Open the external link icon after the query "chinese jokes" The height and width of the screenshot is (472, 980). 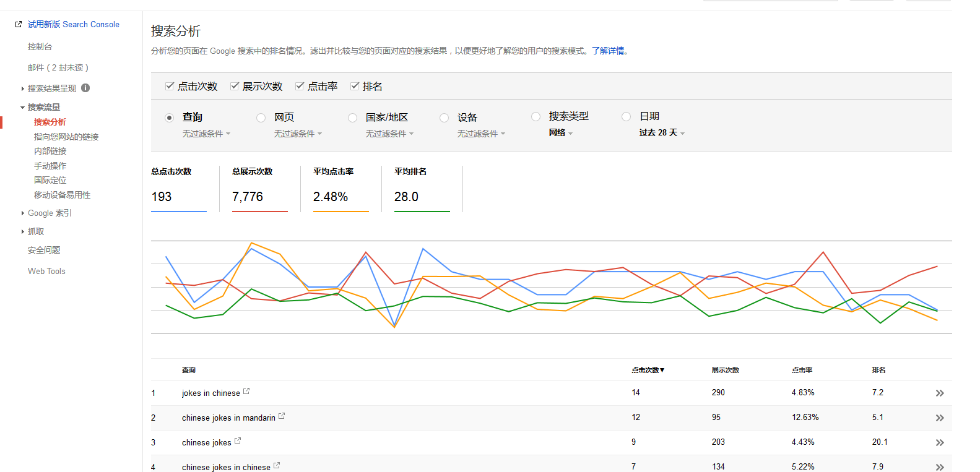pos(238,440)
